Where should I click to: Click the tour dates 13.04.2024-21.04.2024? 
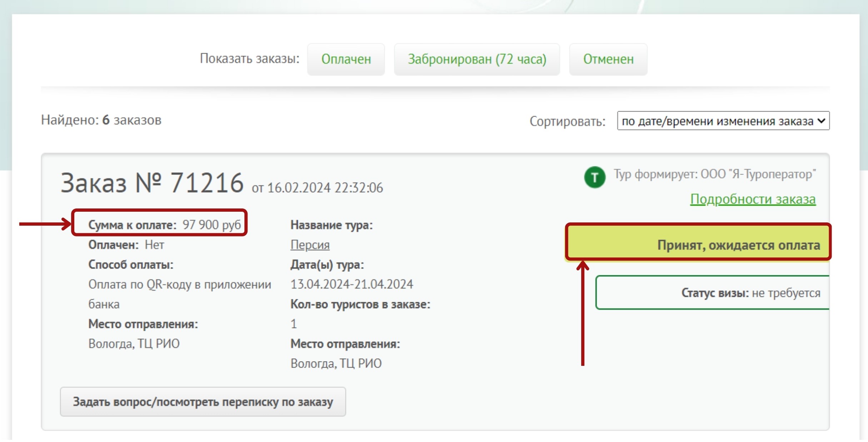[x=351, y=284]
